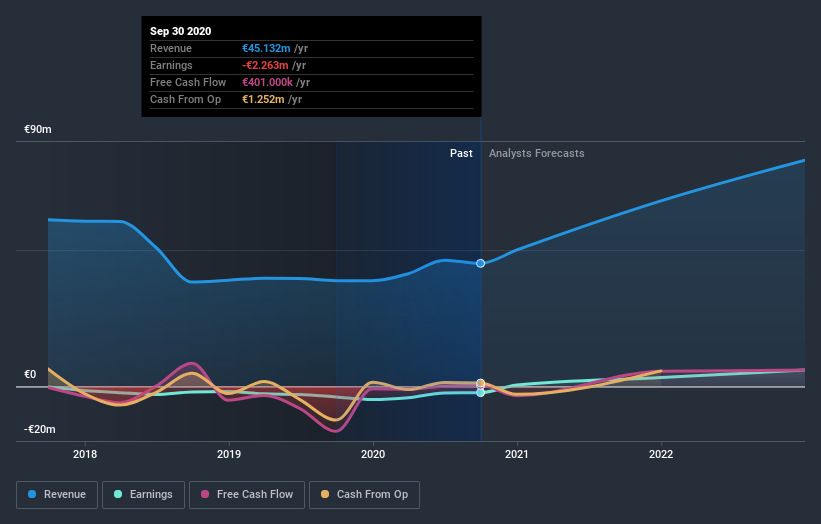Click the teal Earnings data point marker
821x524 pixels.
(481, 393)
